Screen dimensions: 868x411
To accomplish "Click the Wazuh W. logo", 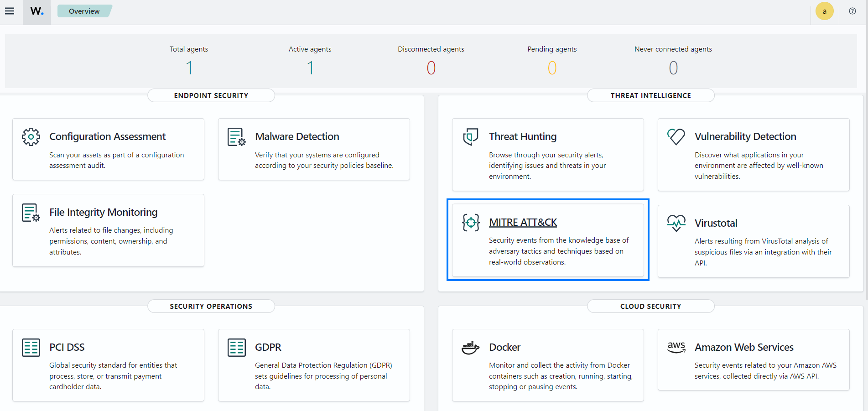I will (37, 11).
